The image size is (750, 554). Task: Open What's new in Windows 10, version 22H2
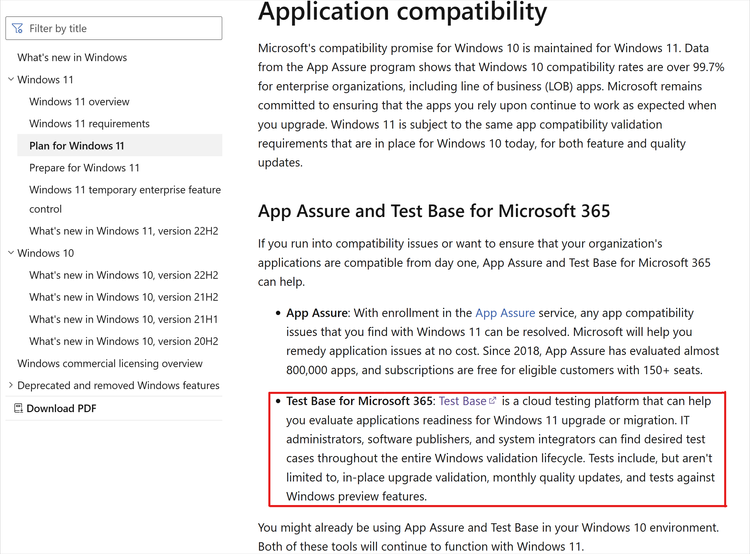pyautogui.click(x=123, y=275)
